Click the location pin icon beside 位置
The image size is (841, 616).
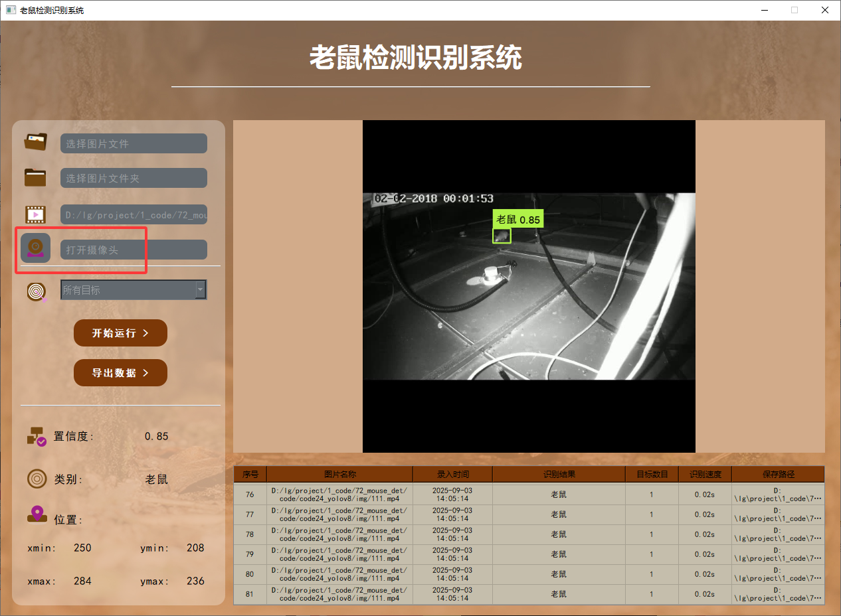(x=37, y=514)
